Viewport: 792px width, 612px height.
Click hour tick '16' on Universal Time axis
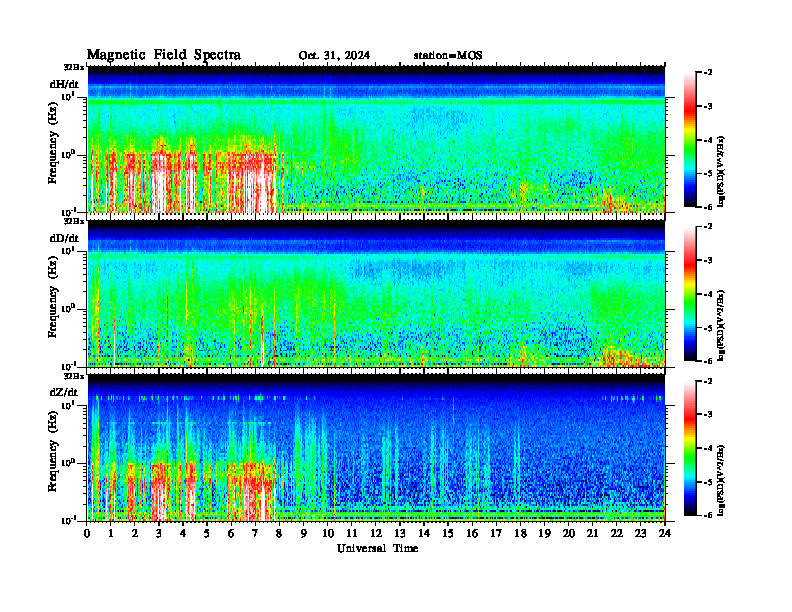pyautogui.click(x=472, y=533)
